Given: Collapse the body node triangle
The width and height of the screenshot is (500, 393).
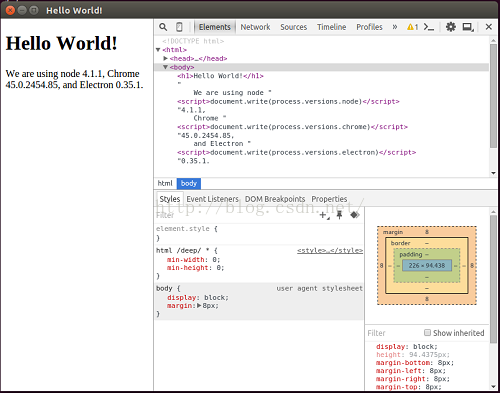Looking at the screenshot, I should tap(165, 67).
